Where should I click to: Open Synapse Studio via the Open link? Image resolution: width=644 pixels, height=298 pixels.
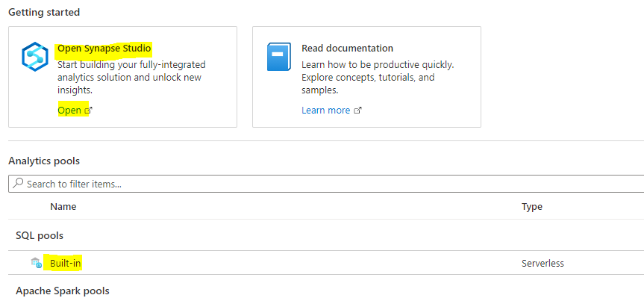(x=69, y=110)
